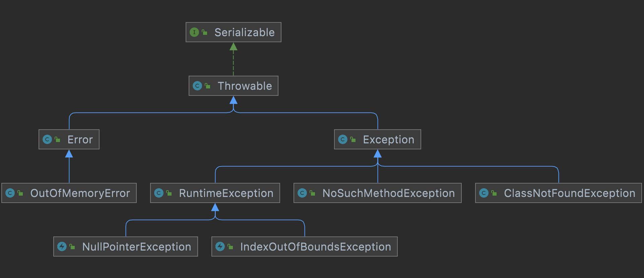
Task: Click the class icon beside Error
Action: [x=47, y=139]
